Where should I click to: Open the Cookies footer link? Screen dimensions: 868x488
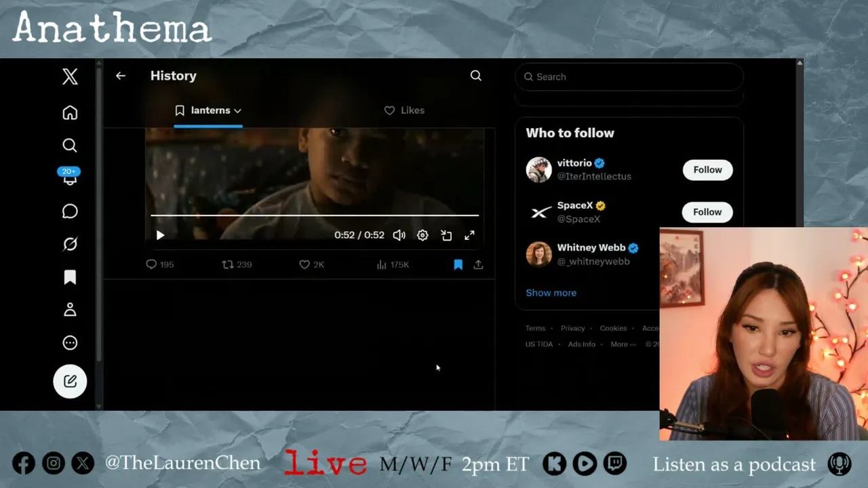pos(613,328)
